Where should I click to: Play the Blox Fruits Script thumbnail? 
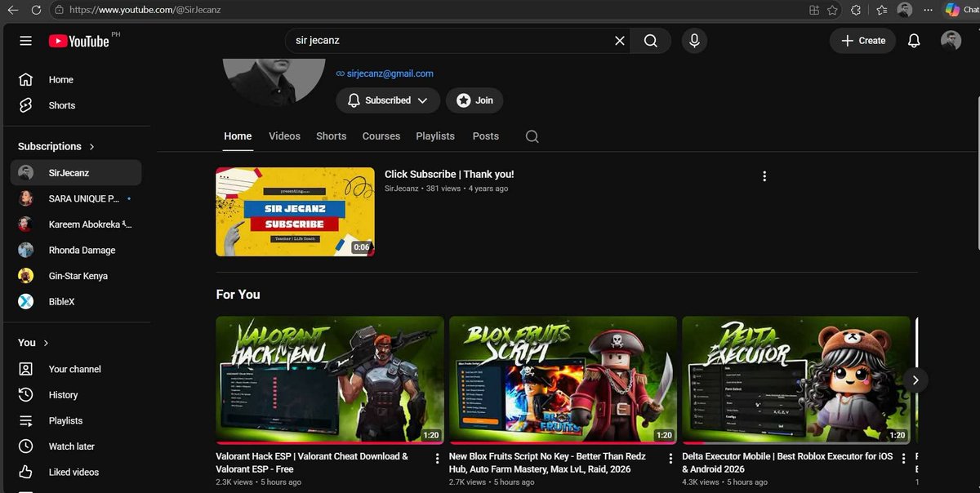(563, 380)
